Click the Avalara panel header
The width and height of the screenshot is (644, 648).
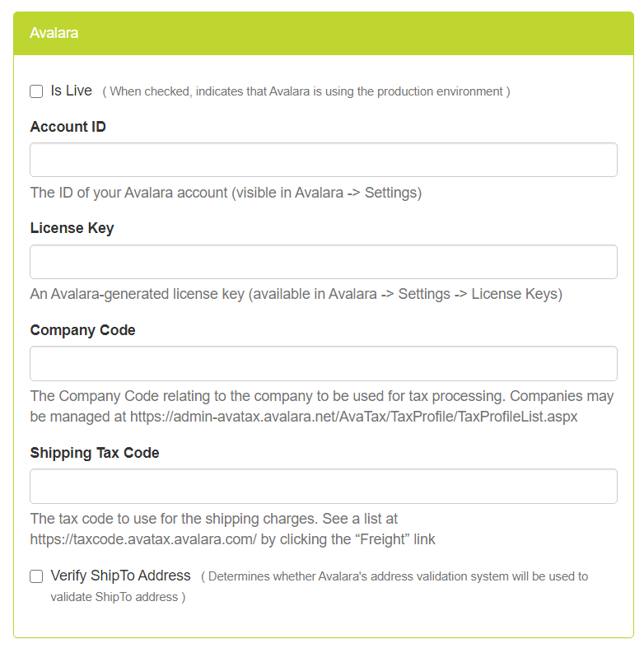[324, 33]
